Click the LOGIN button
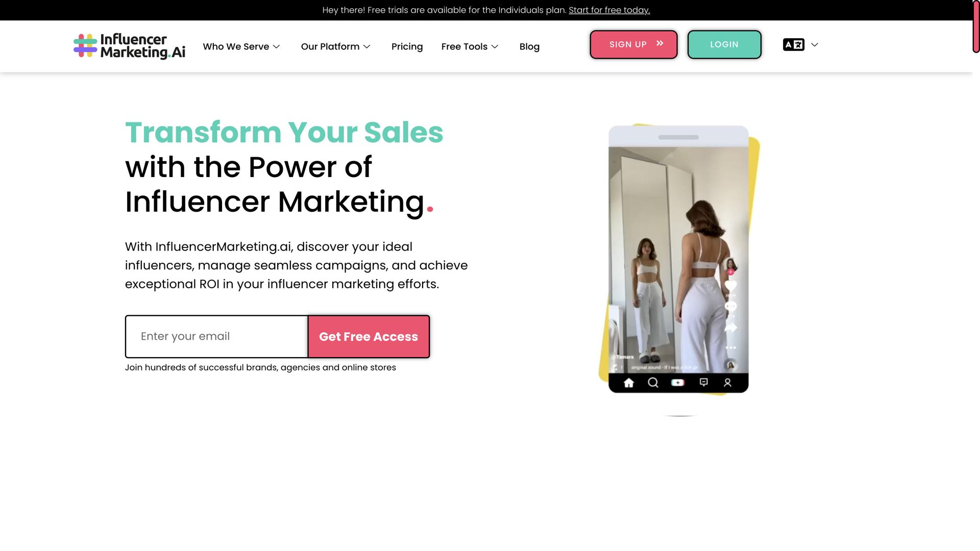This screenshot has height=551, width=980. coord(724,44)
